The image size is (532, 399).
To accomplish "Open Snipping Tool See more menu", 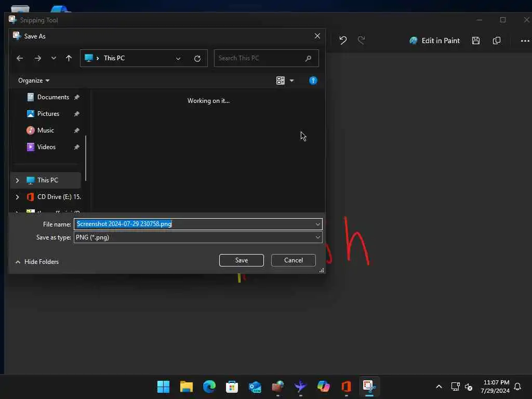I will pyautogui.click(x=525, y=41).
